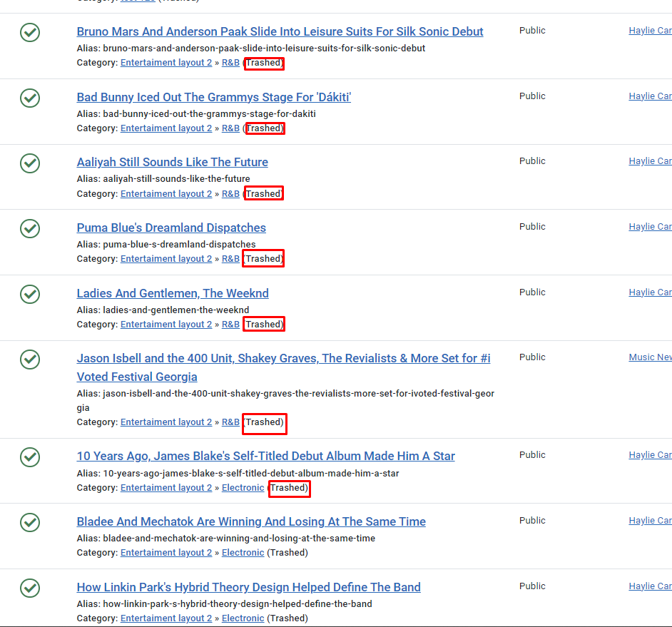Image resolution: width=672 pixels, height=627 pixels.
Task: Open author Haylie Car link in Bad Bunny row
Action: (x=650, y=96)
